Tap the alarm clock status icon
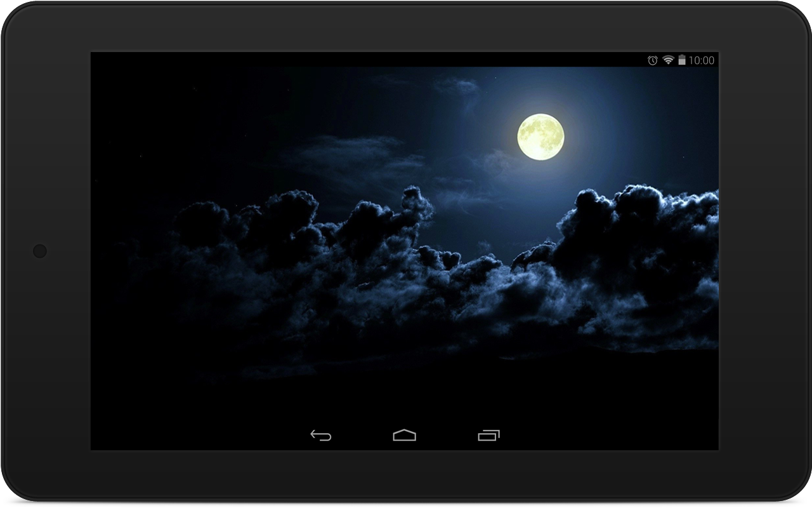Screen dimensions: 812x508 click(652, 60)
